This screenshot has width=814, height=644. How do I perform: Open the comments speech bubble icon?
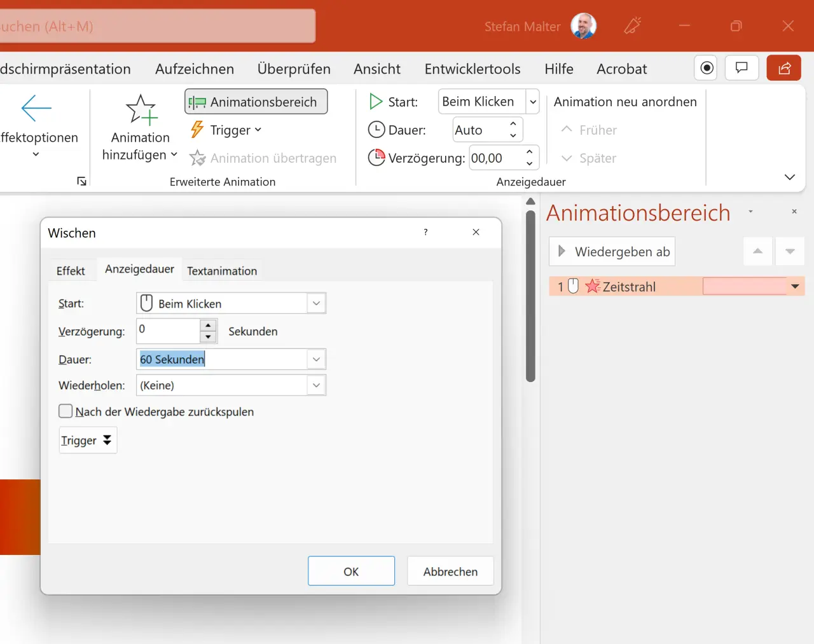[742, 68]
